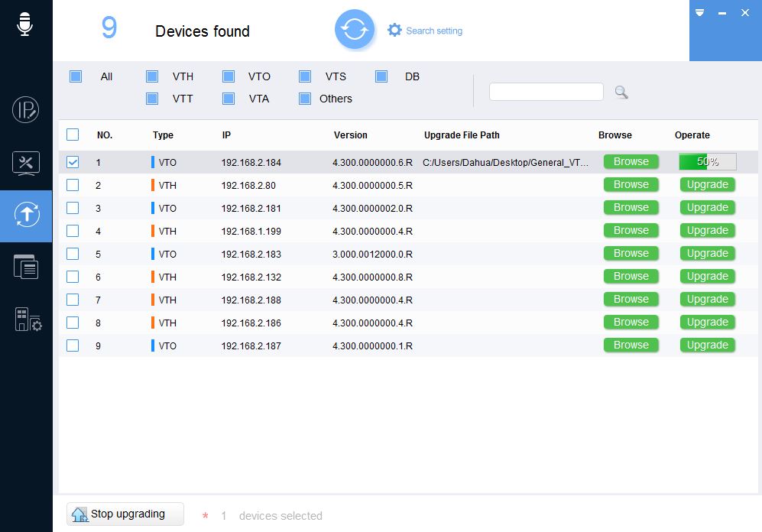
Task: Check the box for device 192.168.2.186
Action: pos(73,323)
